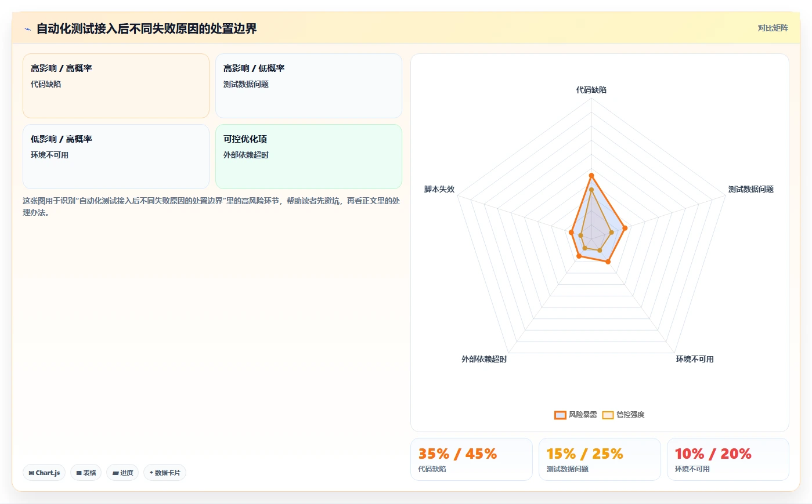Click the 风险暴露 point on 测试数据问题 axis
This screenshot has height=504, width=812.
pyautogui.click(x=625, y=228)
